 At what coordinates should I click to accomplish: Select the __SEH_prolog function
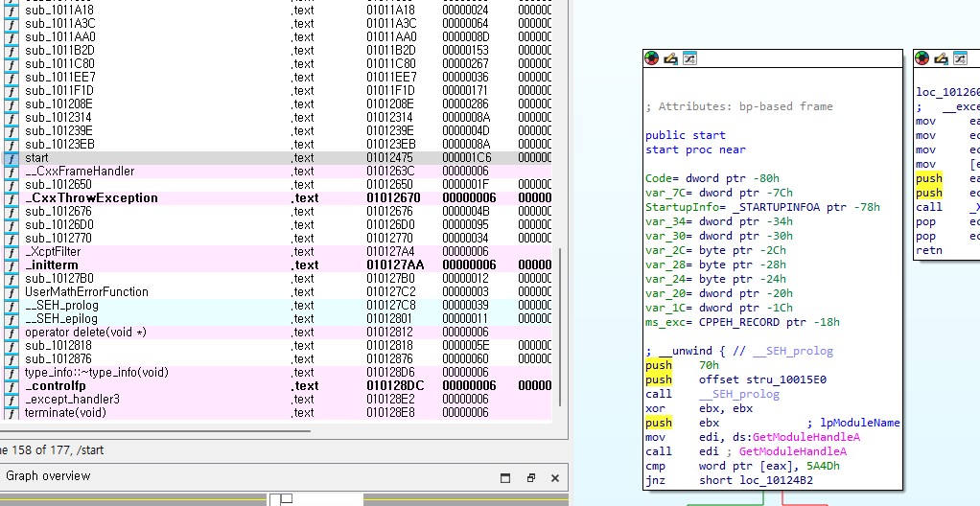276,306
